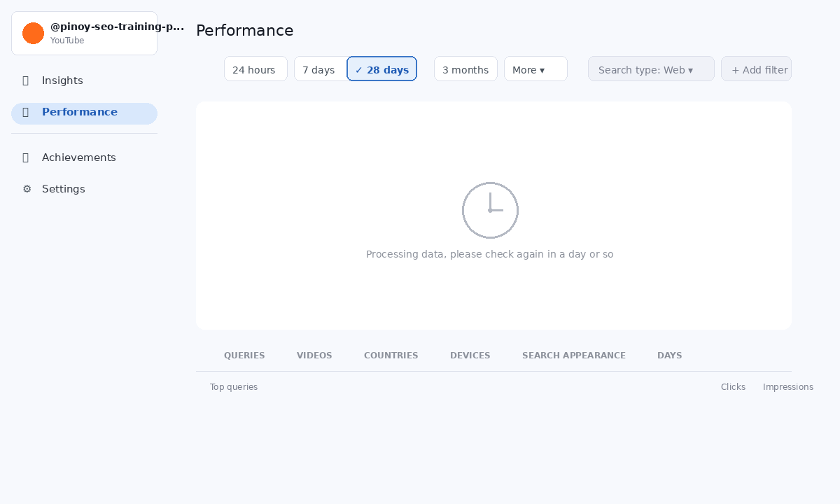Switch to the Countries tab

point(391,356)
